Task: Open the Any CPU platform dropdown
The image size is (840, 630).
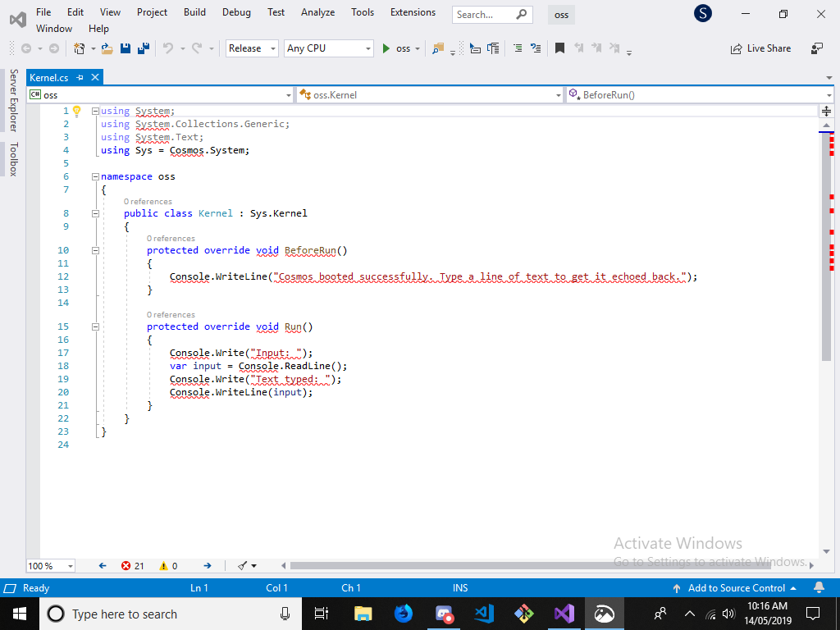Action: [328, 48]
